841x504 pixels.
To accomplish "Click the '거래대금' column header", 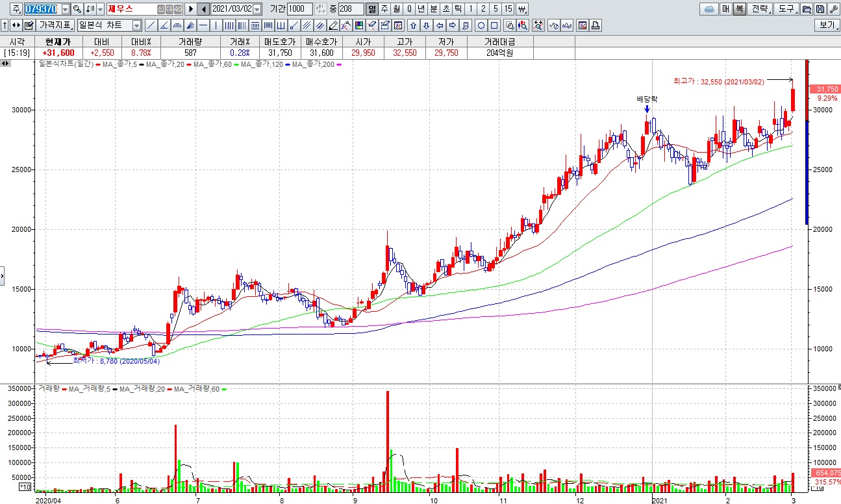I will point(499,41).
